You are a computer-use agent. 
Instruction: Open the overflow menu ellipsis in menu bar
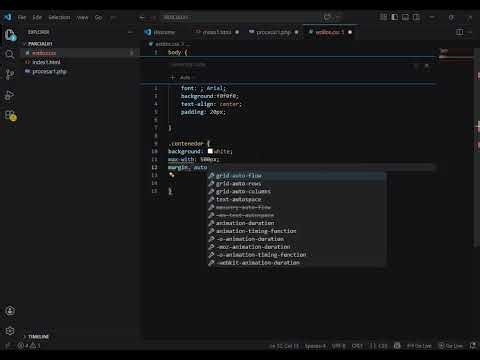(113, 17)
